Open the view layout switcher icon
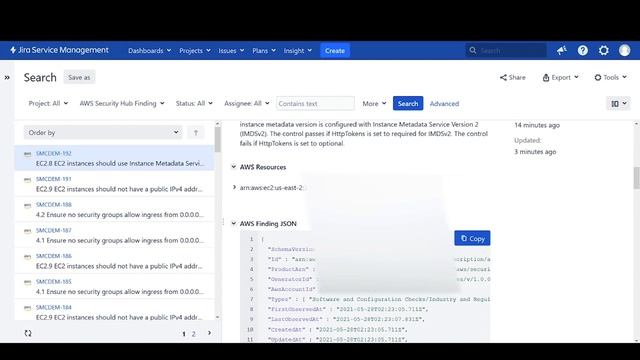640x360 pixels. coord(618,104)
